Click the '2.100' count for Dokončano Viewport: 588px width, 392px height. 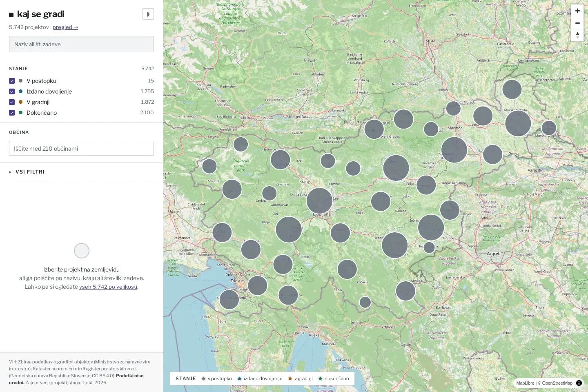pos(147,113)
